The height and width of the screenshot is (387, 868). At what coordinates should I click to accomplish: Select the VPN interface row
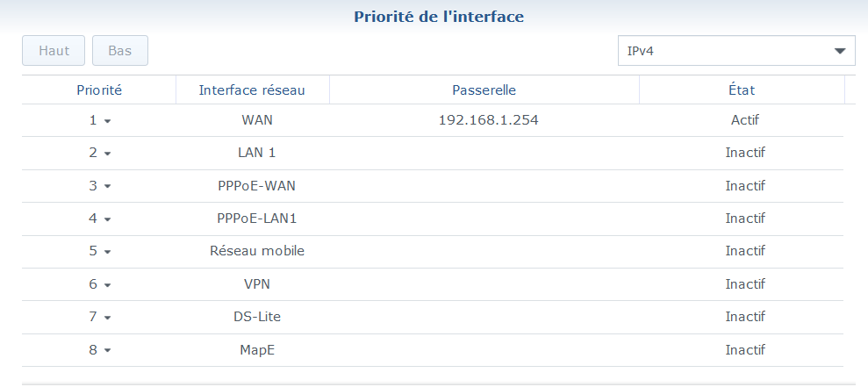tap(256, 284)
